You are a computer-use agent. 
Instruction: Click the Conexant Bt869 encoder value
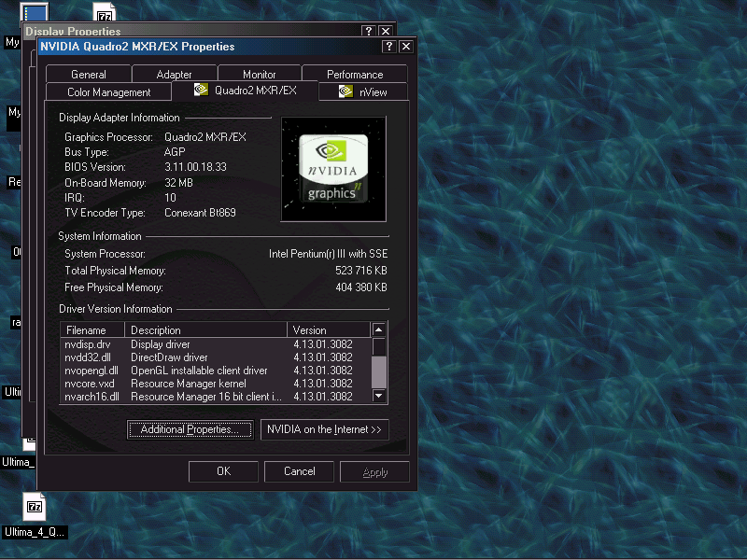tap(200, 213)
